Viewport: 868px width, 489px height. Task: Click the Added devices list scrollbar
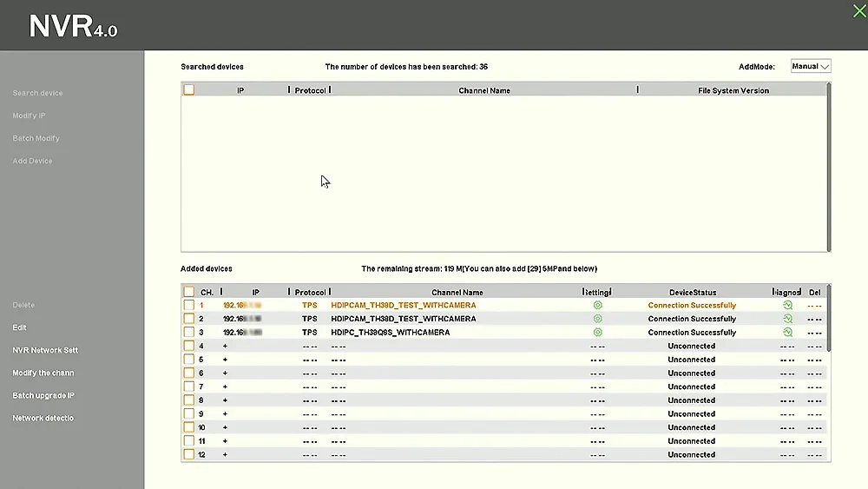[x=829, y=319]
